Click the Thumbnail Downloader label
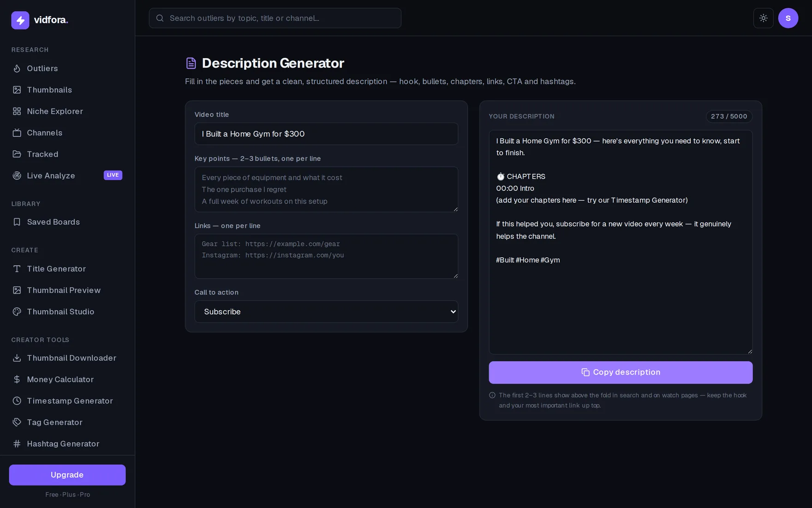The height and width of the screenshot is (508, 812). click(72, 358)
